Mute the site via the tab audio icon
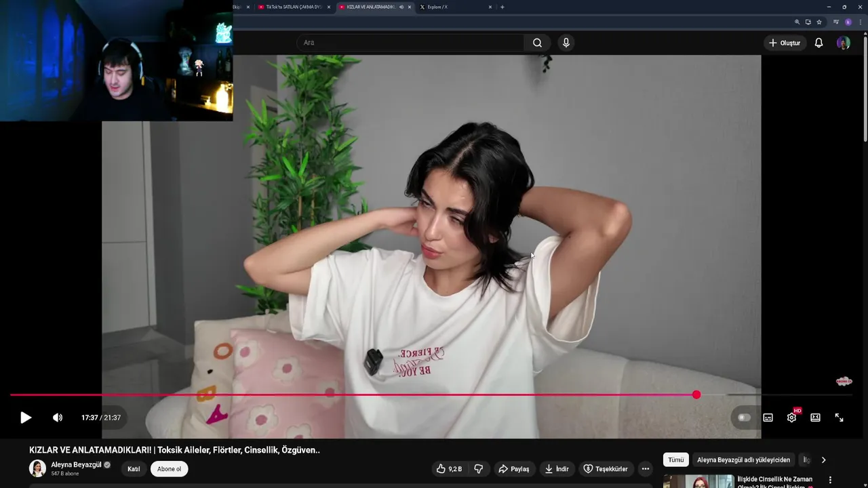This screenshot has height=488, width=868. click(x=401, y=7)
